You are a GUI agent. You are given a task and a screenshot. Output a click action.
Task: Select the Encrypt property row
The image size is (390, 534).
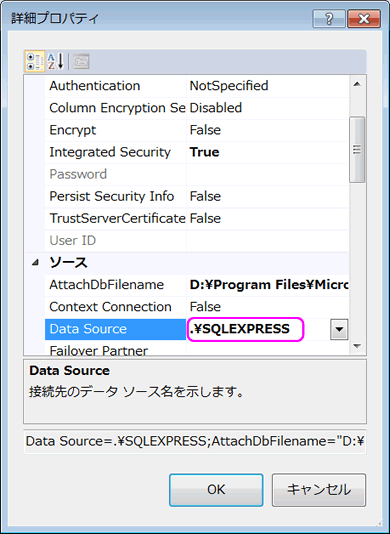click(197, 130)
